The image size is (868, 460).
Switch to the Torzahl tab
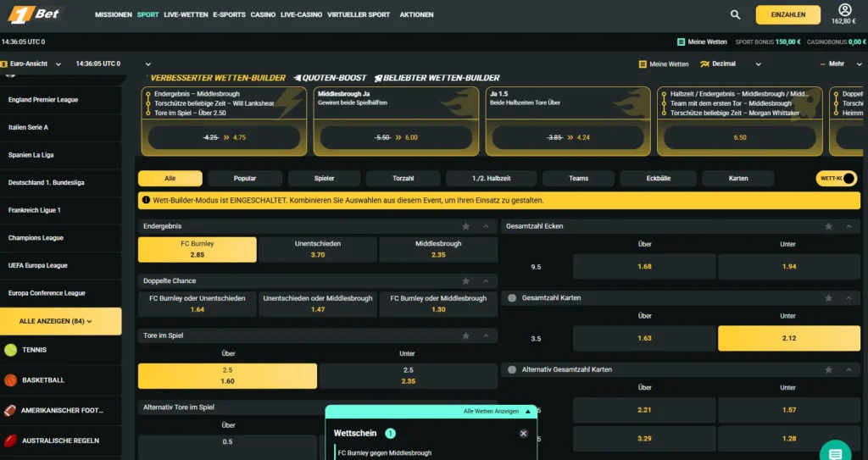coord(403,178)
